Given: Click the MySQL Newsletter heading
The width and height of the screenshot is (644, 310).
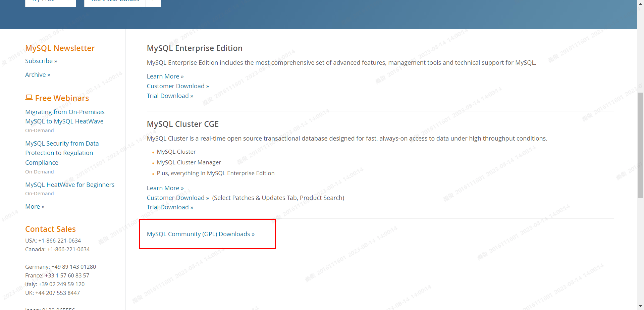Looking at the screenshot, I should 60,48.
